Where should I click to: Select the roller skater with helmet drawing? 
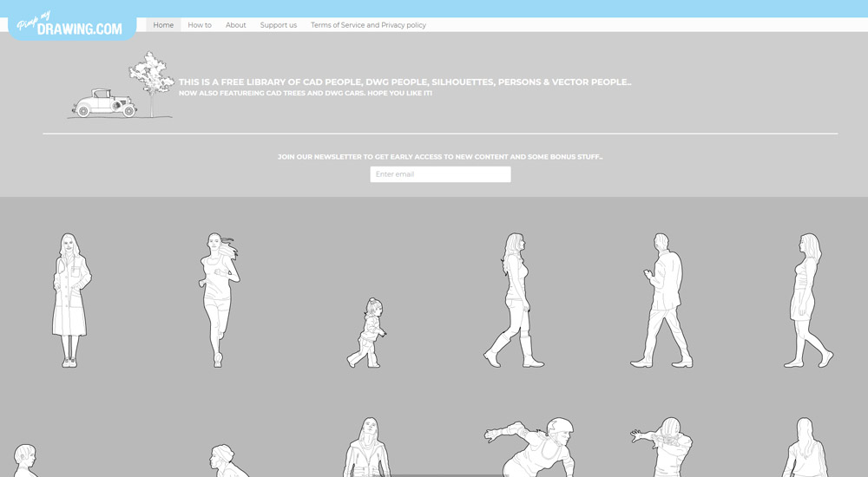[529, 448]
